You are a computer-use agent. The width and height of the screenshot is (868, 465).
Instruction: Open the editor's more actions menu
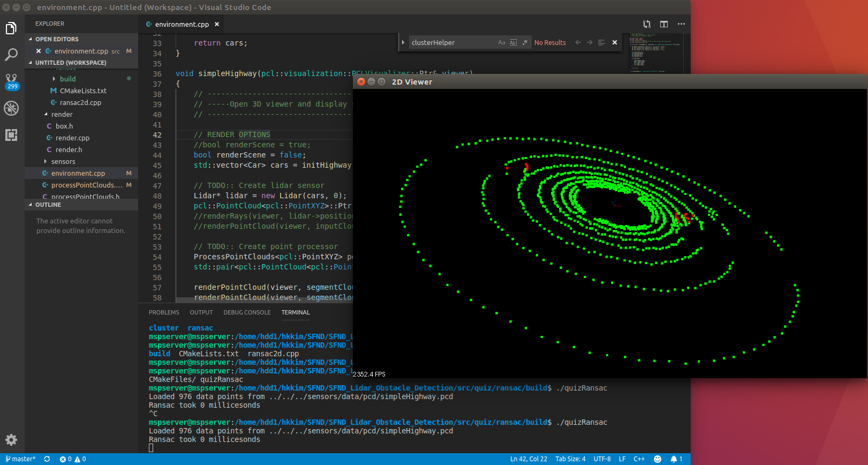pos(681,24)
